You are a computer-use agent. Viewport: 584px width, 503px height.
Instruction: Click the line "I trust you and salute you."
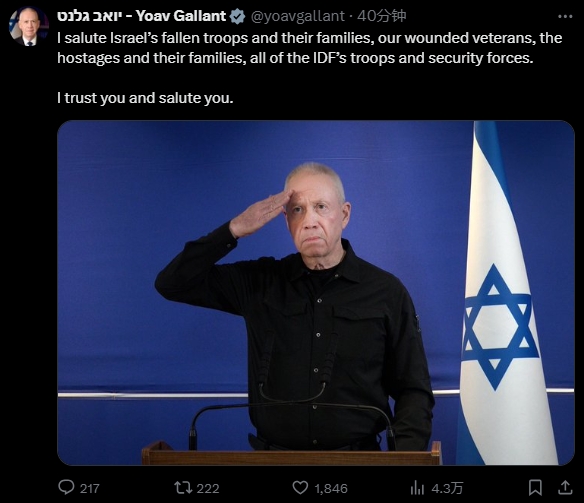[x=145, y=98]
